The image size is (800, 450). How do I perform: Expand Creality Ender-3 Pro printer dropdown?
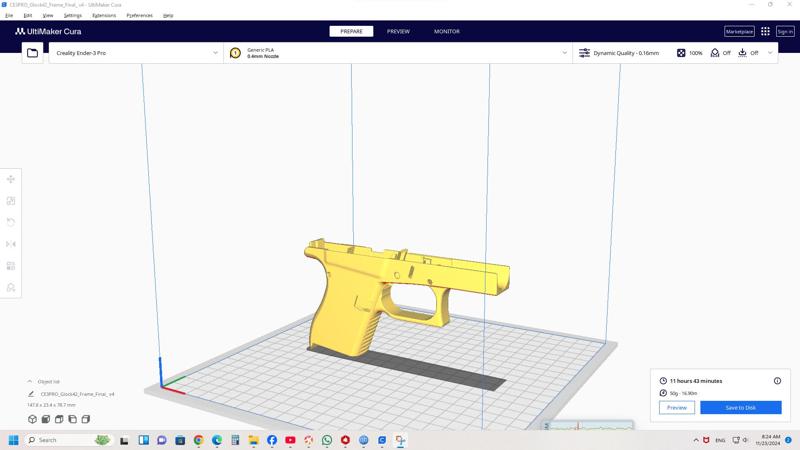tap(215, 53)
